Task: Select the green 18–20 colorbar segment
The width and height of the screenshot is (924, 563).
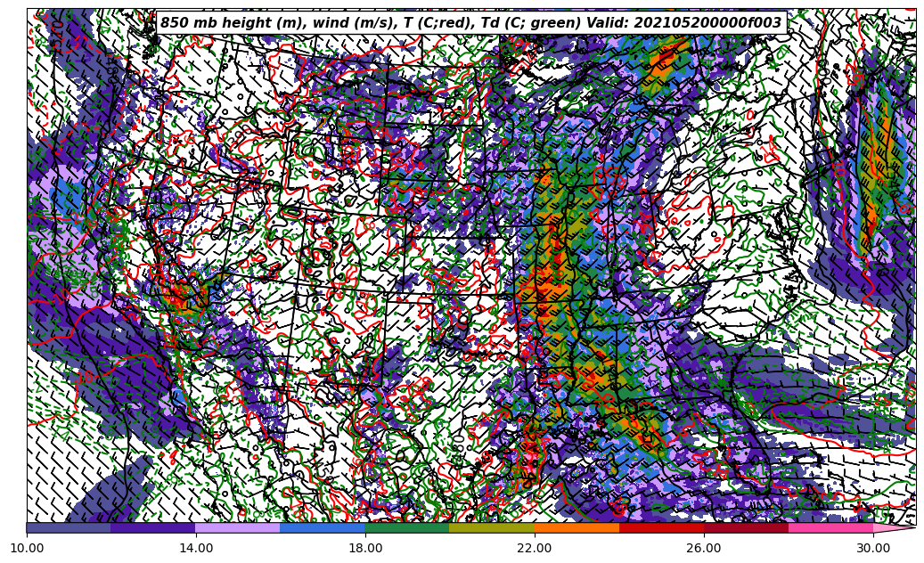Action: tap(407, 527)
